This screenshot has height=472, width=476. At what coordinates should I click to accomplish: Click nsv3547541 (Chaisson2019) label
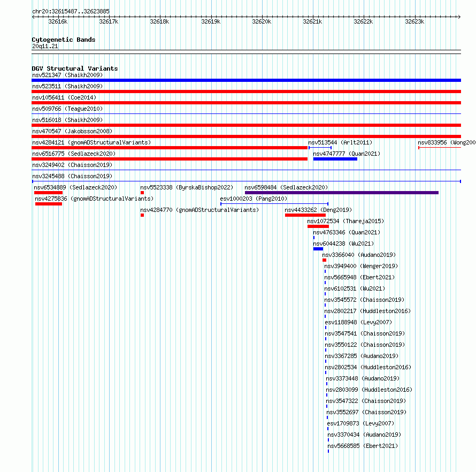[x=365, y=333]
